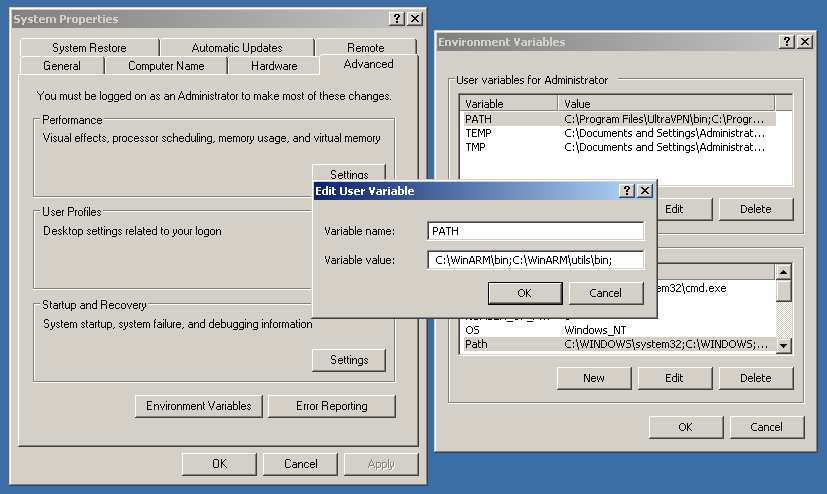Close the Environment Variables window
Screen dimensions: 827x494
pos(805,42)
